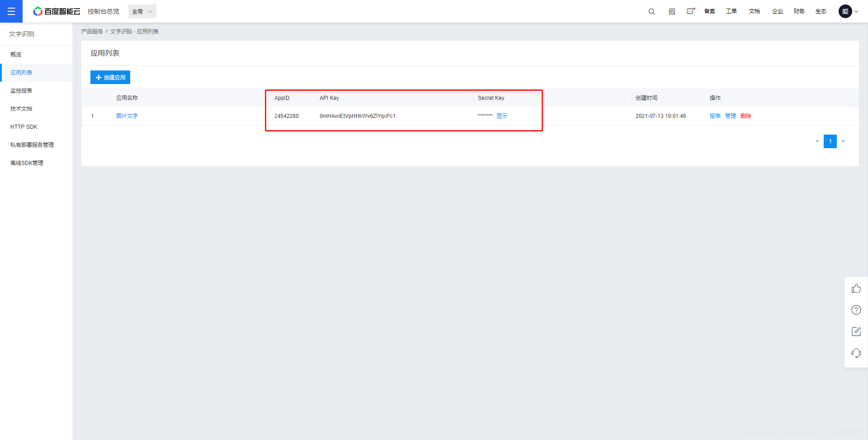The width and height of the screenshot is (868, 440).
Task: Select 离线SDK管理 in the sidebar
Action: (36, 163)
